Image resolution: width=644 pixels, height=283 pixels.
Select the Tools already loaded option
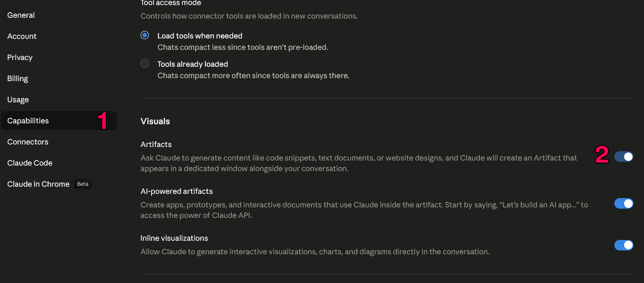(144, 63)
